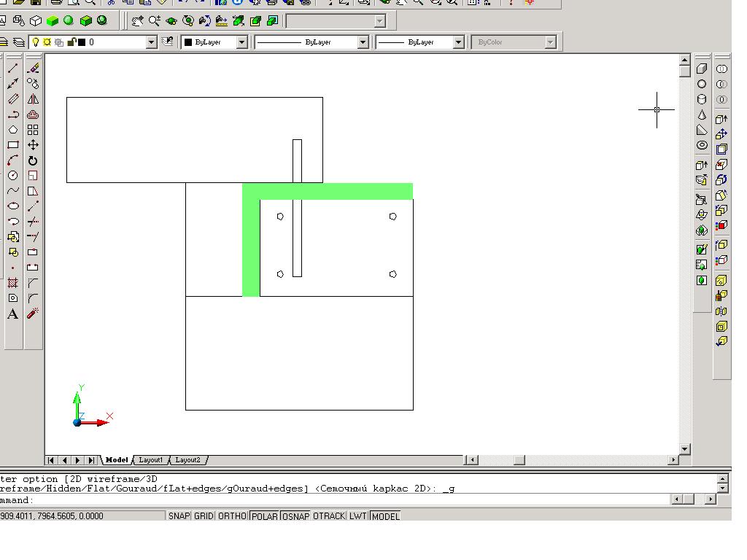747x560 pixels.
Task: Switch to the Layout2 tab
Action: 187,460
